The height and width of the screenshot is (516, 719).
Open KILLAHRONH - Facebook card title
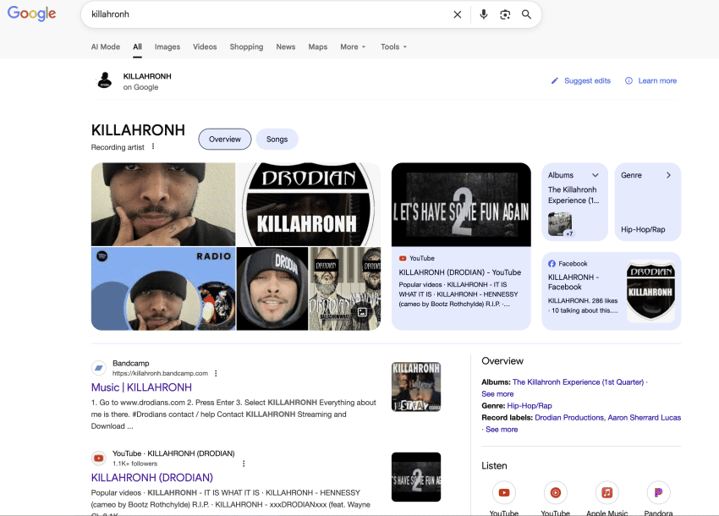[x=573, y=282]
